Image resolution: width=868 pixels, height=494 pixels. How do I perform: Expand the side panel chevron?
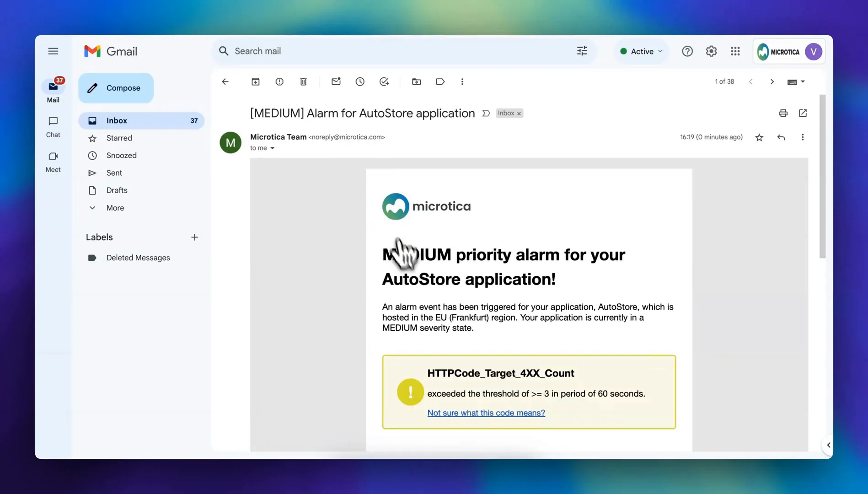tap(828, 445)
